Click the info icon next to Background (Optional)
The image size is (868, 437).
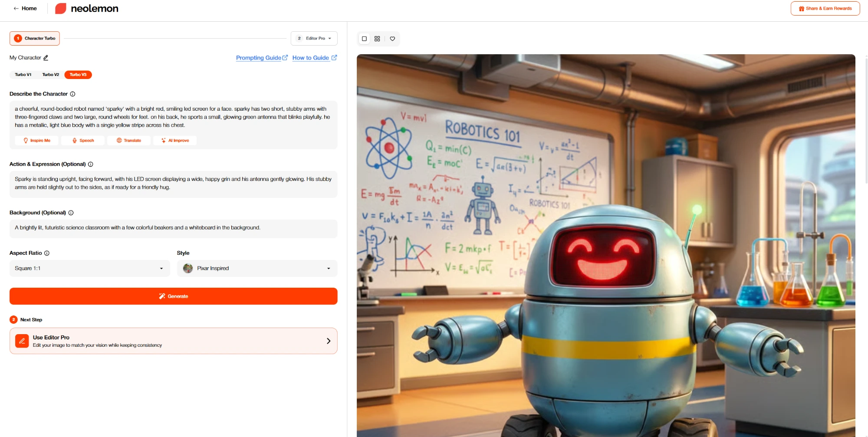(x=71, y=213)
